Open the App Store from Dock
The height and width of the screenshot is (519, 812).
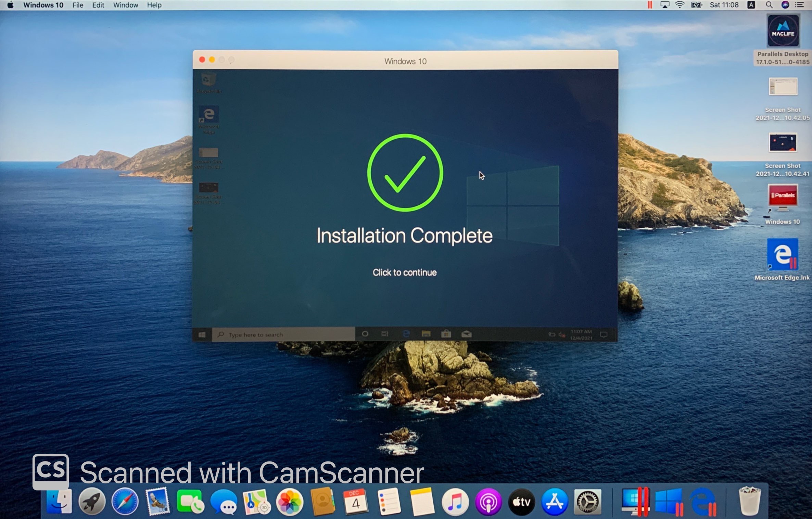click(x=555, y=502)
